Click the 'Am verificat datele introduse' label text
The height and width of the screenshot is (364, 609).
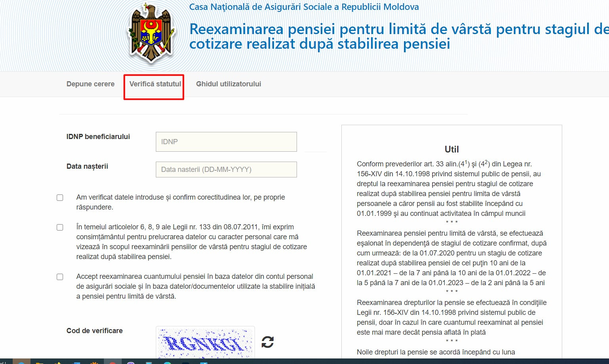tap(180, 202)
